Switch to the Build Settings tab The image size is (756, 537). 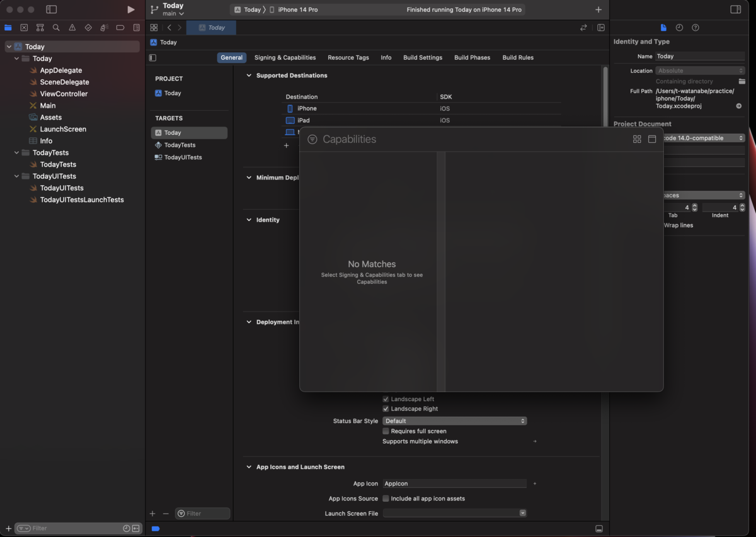coord(422,57)
